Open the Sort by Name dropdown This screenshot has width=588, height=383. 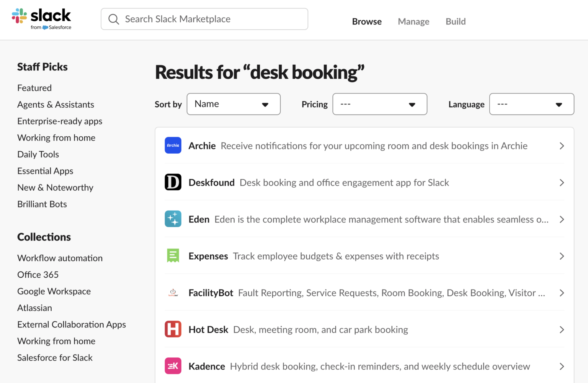233,104
